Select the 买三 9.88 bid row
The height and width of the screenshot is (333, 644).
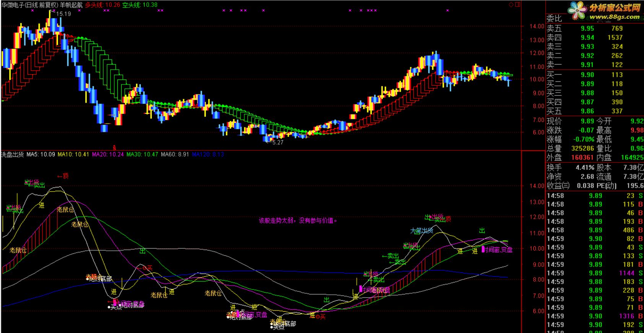595,93
